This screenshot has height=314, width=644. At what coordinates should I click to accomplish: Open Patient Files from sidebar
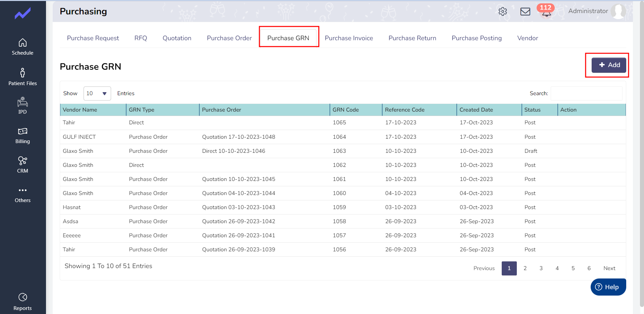pyautogui.click(x=22, y=77)
